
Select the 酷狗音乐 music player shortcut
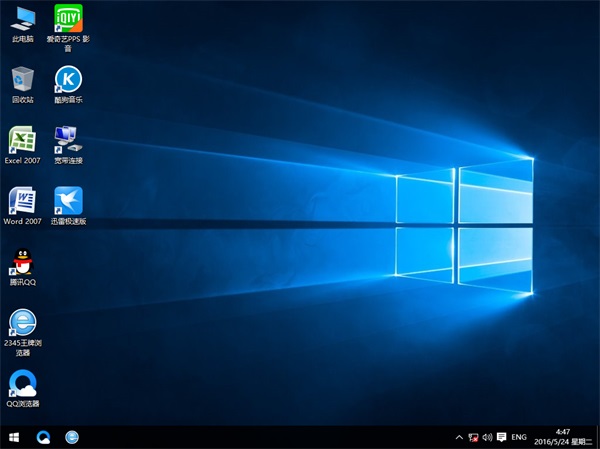click(x=68, y=80)
